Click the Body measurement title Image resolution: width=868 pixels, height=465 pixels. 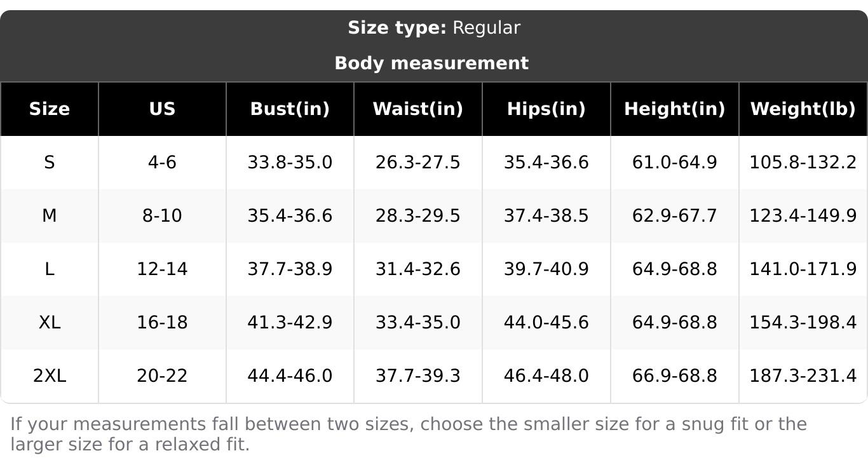point(431,64)
